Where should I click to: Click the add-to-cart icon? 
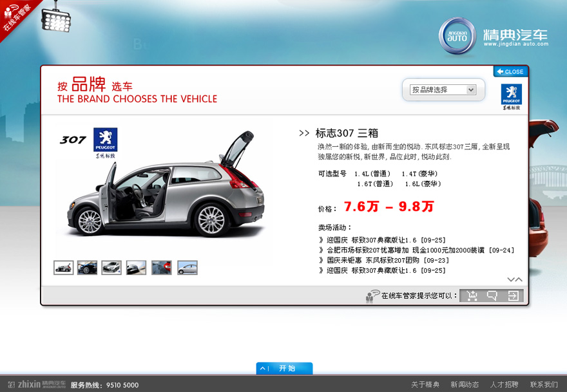[x=472, y=295]
